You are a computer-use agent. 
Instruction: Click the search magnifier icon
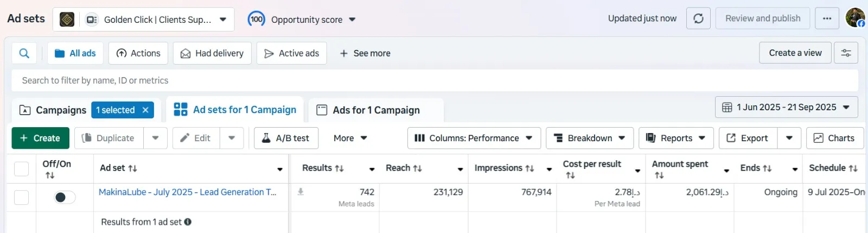pyautogui.click(x=24, y=53)
